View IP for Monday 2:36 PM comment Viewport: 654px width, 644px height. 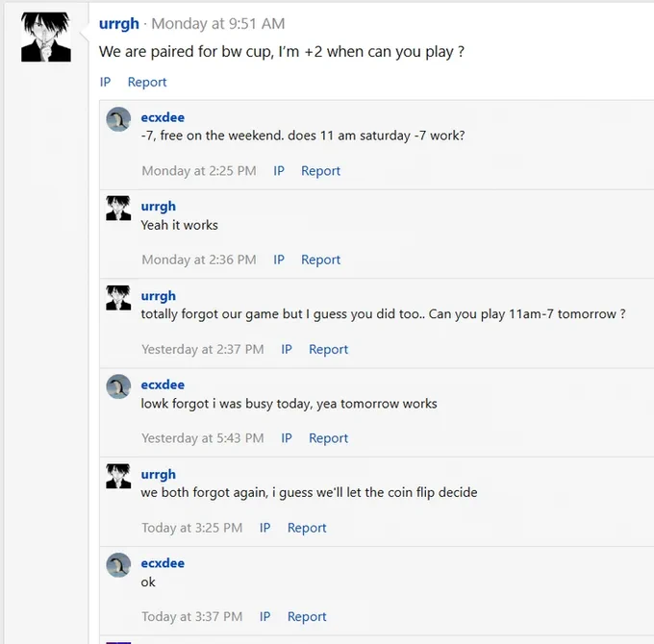pyautogui.click(x=279, y=260)
